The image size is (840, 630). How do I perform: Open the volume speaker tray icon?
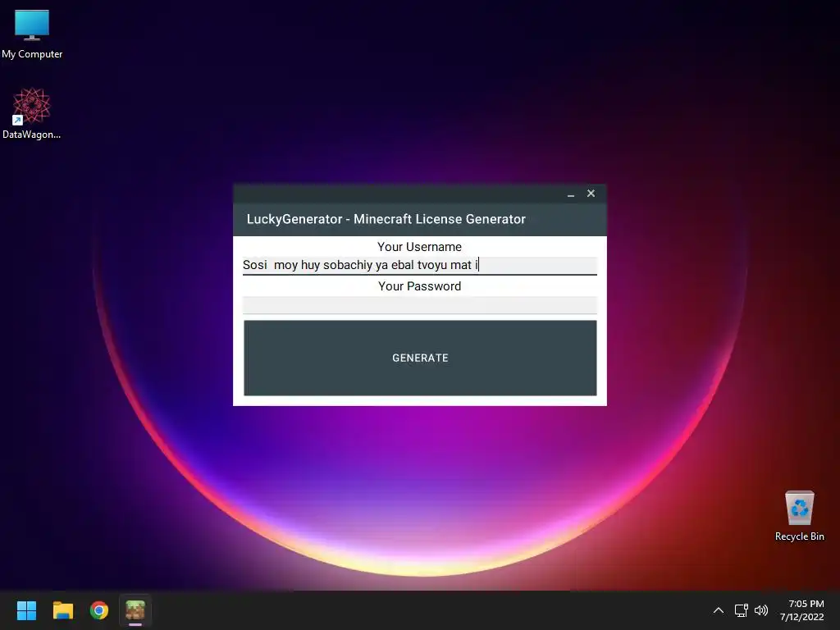pos(760,610)
